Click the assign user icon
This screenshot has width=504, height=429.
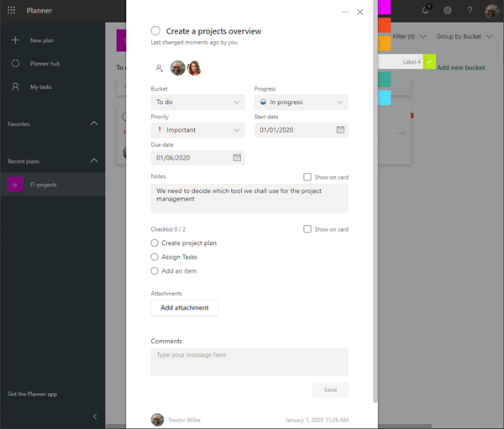tap(159, 68)
